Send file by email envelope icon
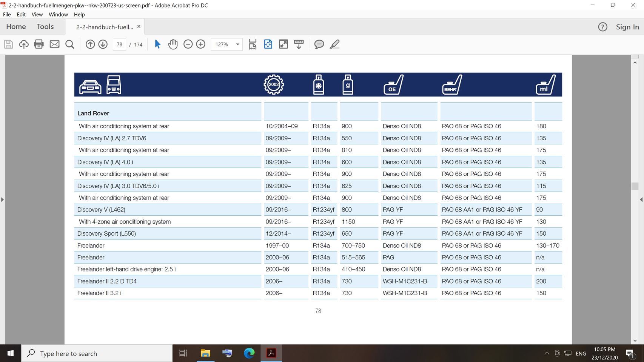 click(54, 44)
